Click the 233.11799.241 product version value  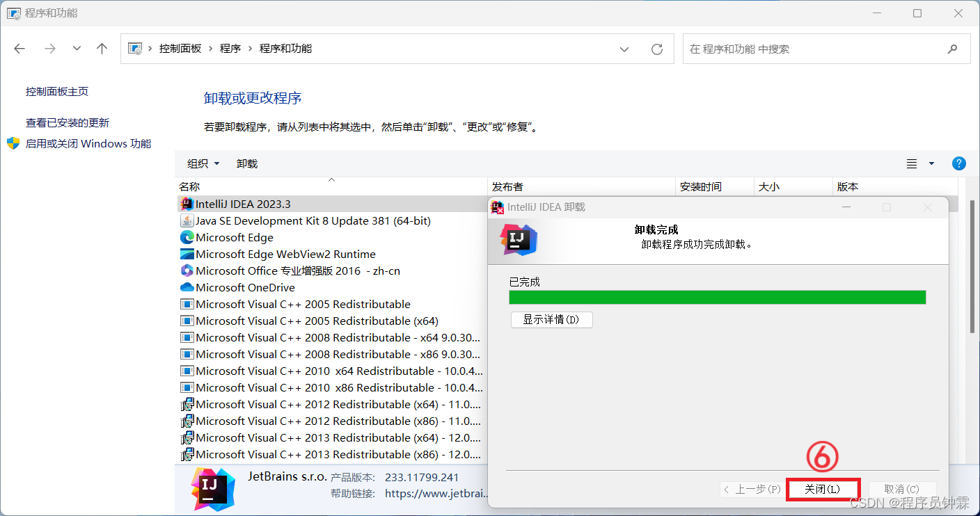(422, 477)
